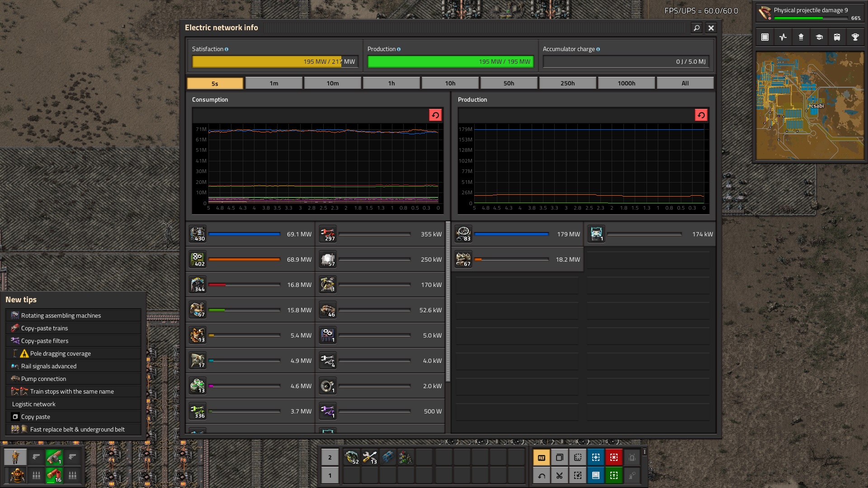This screenshot has width=868, height=488.
Task: Open Copy-paste filters tip
Action: coord(73,341)
